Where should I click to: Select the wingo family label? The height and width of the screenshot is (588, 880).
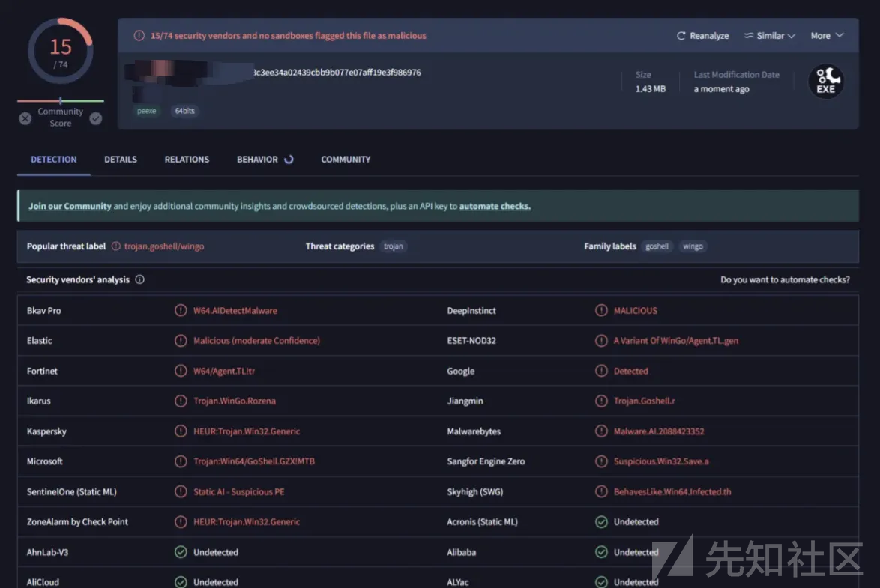tap(693, 246)
